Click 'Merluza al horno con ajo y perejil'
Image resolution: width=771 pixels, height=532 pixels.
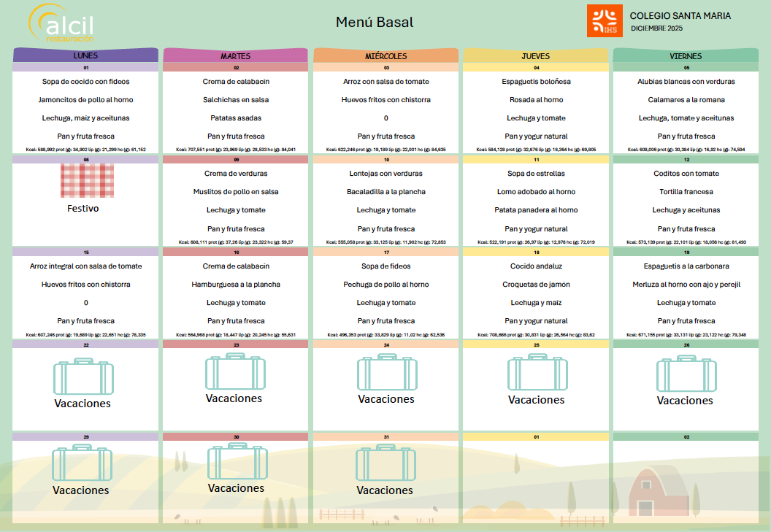[x=686, y=285]
